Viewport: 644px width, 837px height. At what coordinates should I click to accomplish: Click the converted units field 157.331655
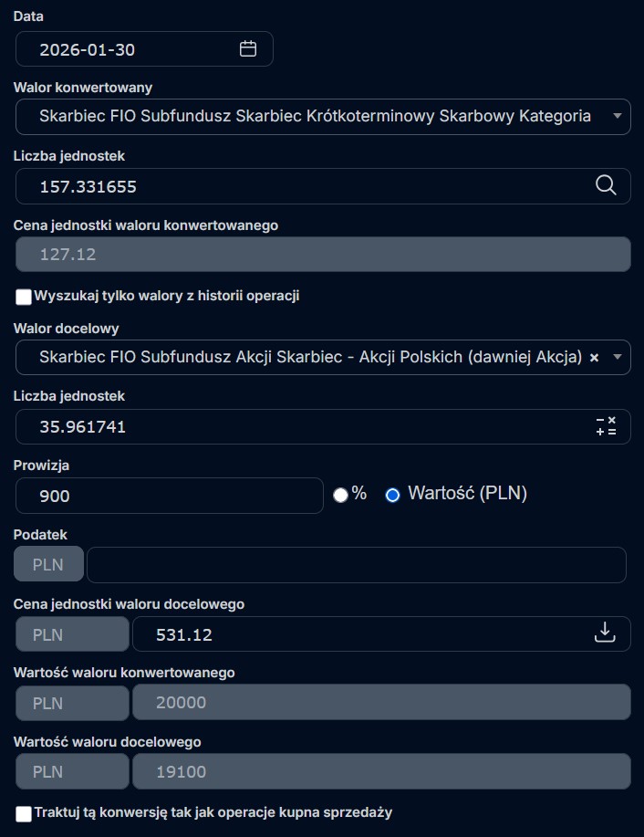click(x=301, y=186)
